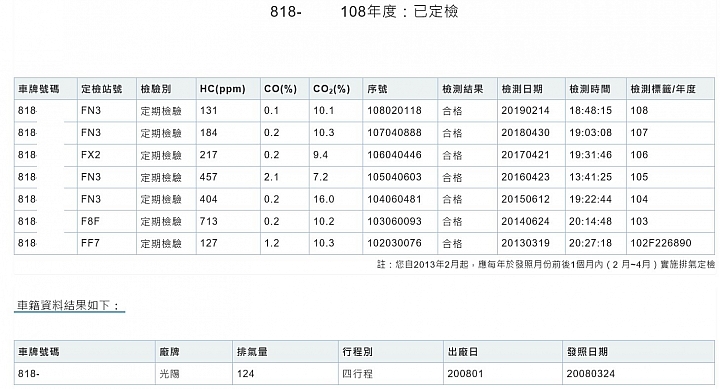Click station code F8F
This screenshot has width=720, height=389.
point(90,221)
